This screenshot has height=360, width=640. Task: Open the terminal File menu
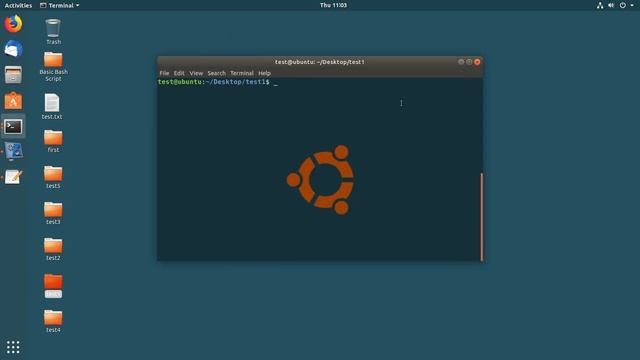point(164,73)
